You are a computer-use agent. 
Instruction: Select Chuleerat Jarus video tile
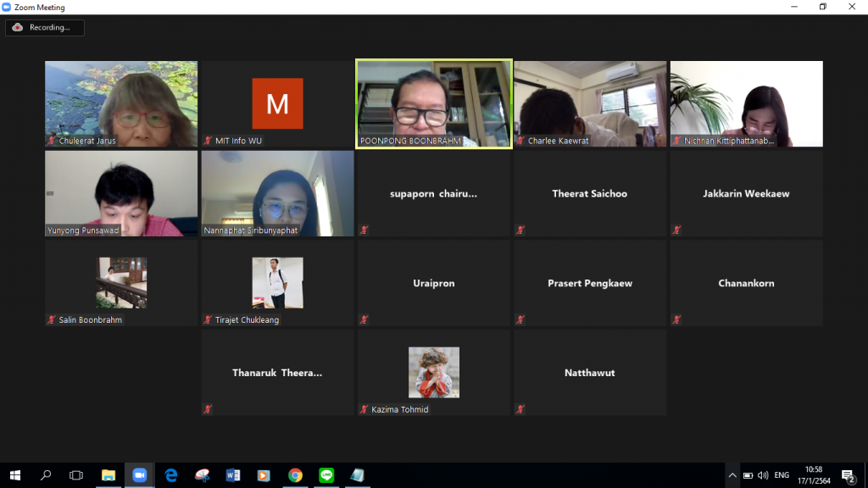click(x=121, y=102)
